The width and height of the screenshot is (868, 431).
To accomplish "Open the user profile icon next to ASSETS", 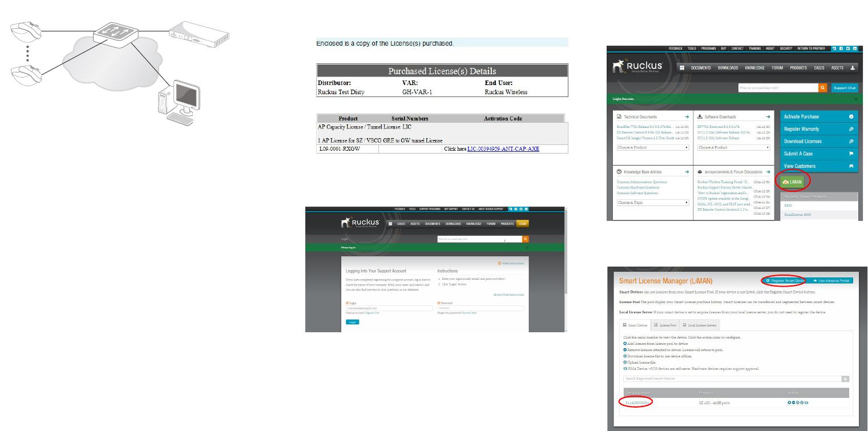I will [853, 67].
